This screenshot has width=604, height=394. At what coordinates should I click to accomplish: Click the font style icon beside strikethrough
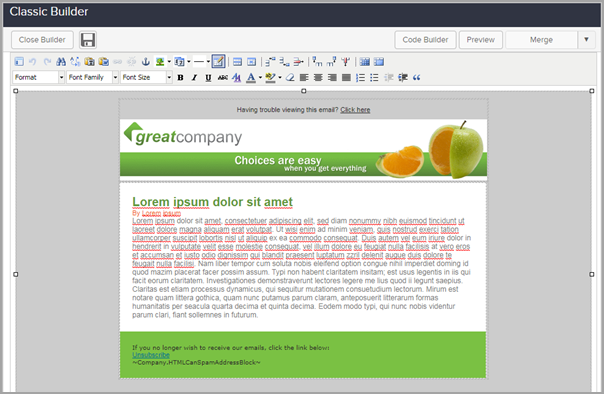[236, 78]
